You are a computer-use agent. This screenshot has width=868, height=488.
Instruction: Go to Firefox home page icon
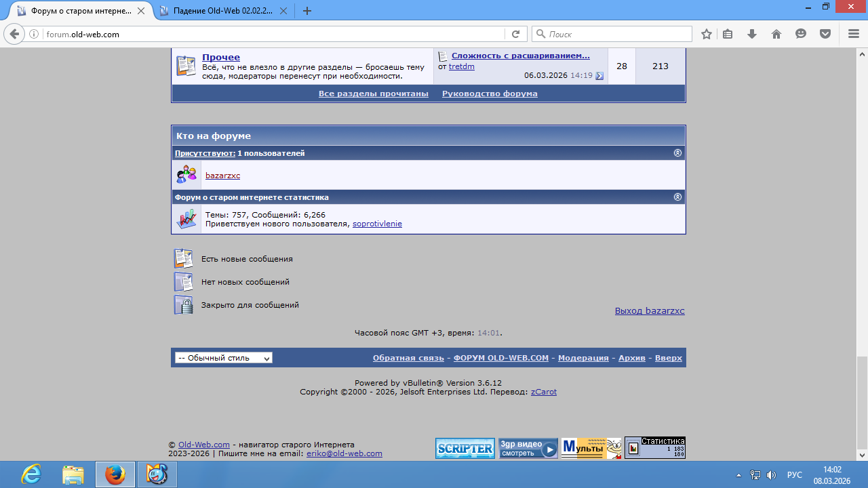point(776,34)
